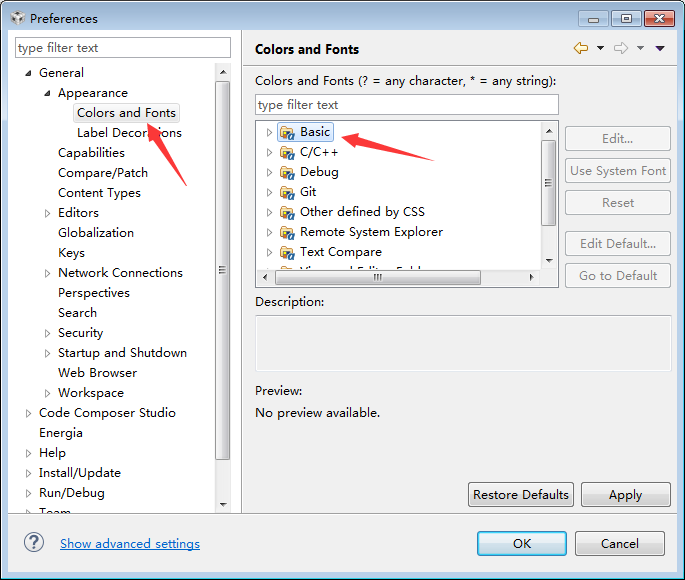Viewport: 685px width, 580px height.
Task: Click the C/C++ folder icon
Action: click(x=287, y=152)
